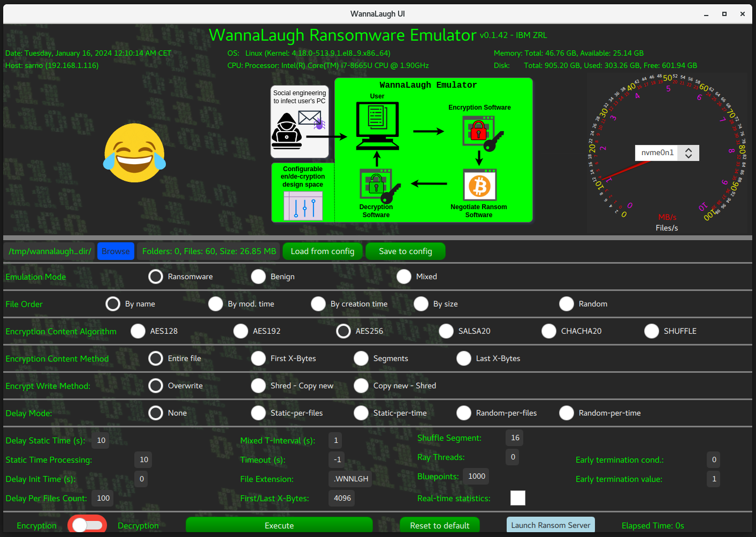
Task: Select Overwrite write method
Action: (156, 386)
